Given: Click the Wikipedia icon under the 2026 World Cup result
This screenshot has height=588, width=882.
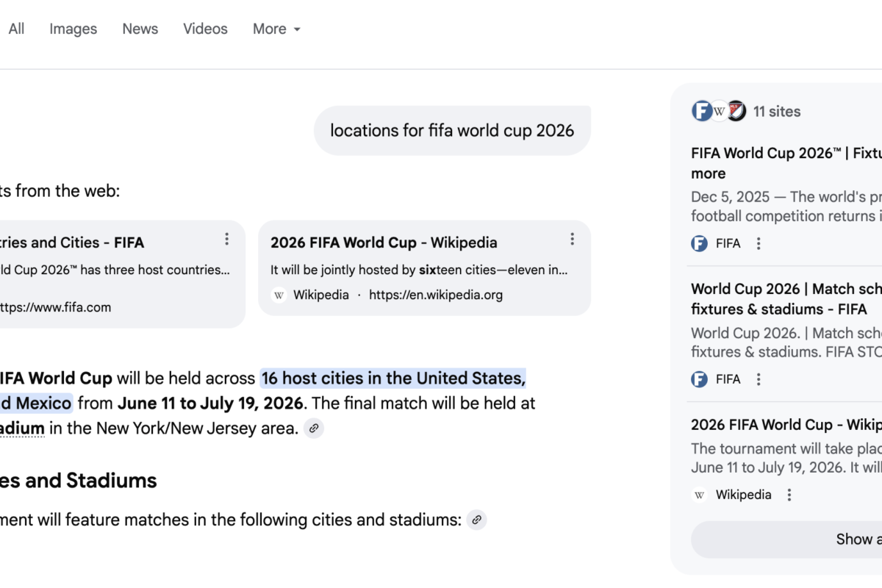Looking at the screenshot, I should pyautogui.click(x=699, y=495).
